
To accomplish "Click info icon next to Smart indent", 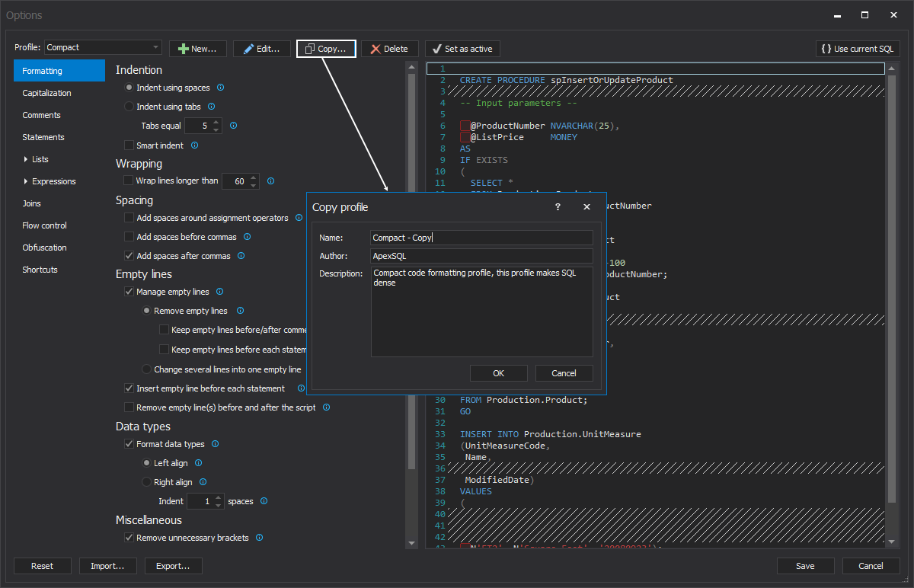I will [x=194, y=145].
